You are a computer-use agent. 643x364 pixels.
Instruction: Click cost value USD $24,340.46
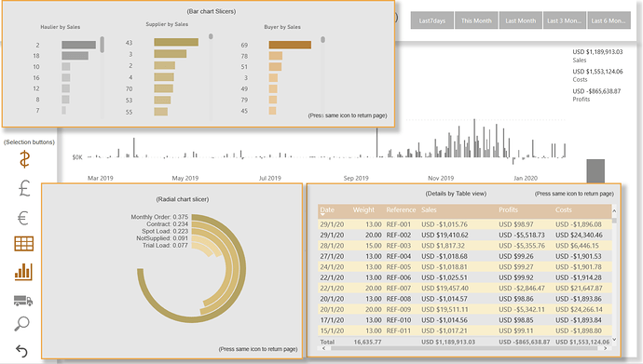point(579,235)
